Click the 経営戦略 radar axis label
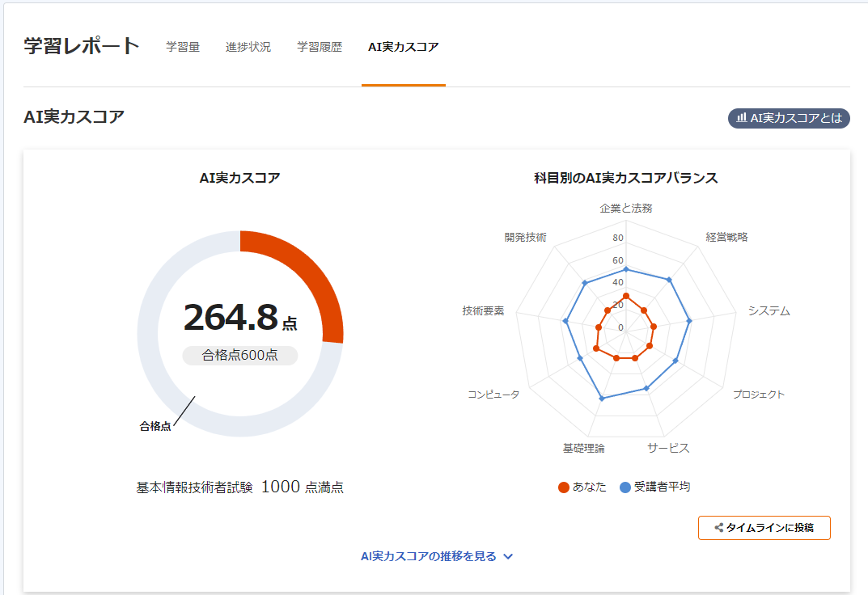The width and height of the screenshot is (868, 595). 726,237
